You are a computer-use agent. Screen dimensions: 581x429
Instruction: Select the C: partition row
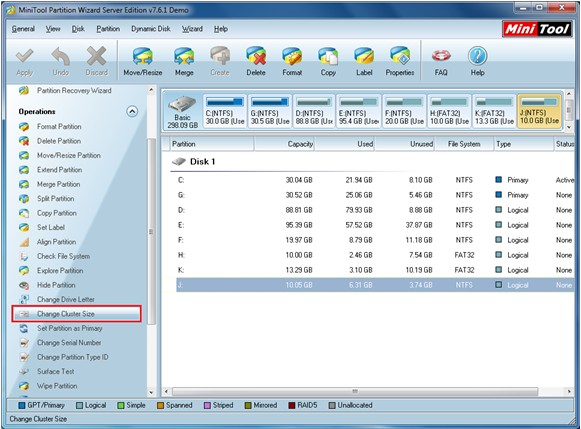tap(375, 180)
